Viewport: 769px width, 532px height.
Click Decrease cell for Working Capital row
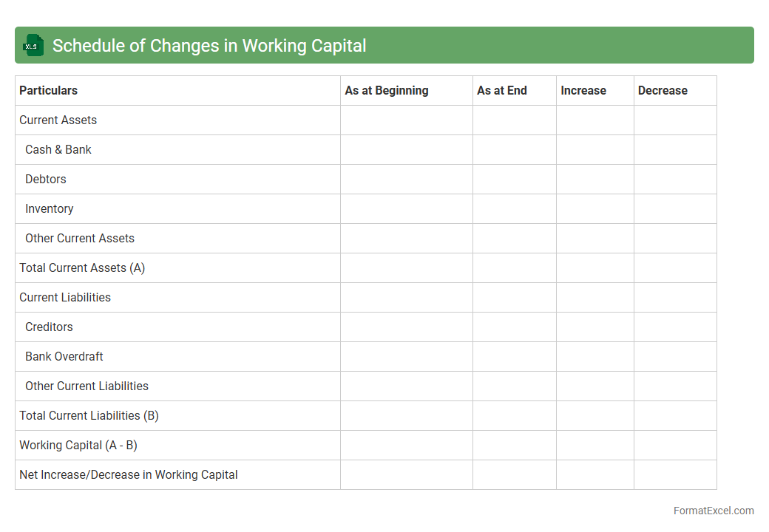[674, 446]
